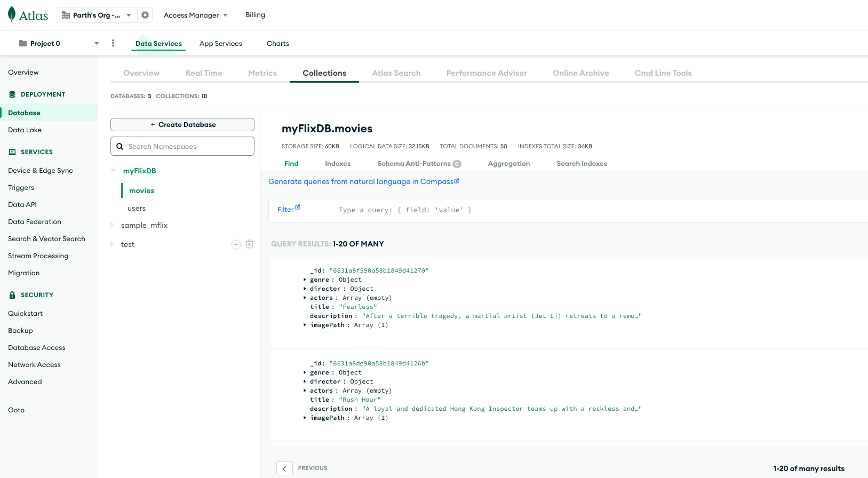This screenshot has height=478, width=868.
Task: Open the Project 0 selector dropdown
Action: pos(97,44)
